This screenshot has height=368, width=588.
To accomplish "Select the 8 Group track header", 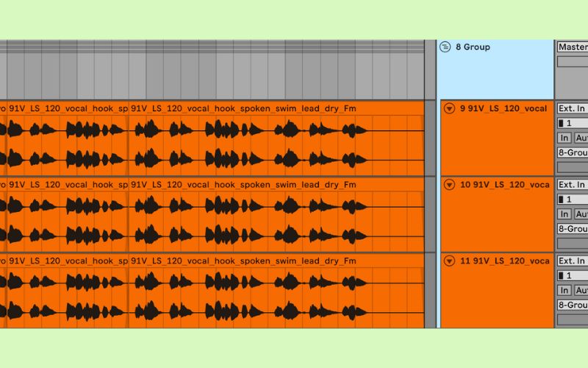I will [495, 69].
